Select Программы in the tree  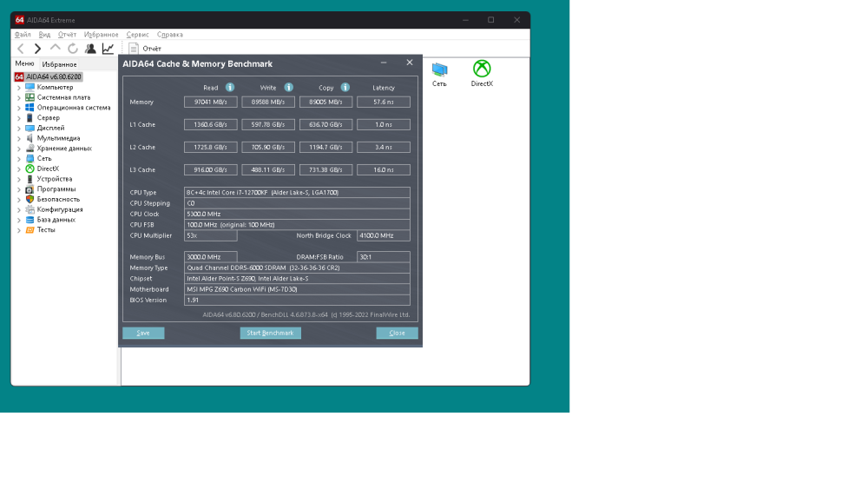click(56, 189)
